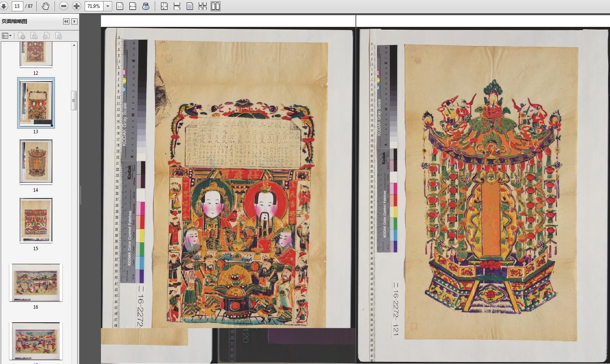Open the page 16 thumbnail
Image resolution: width=610 pixels, height=364 pixels.
click(x=36, y=283)
